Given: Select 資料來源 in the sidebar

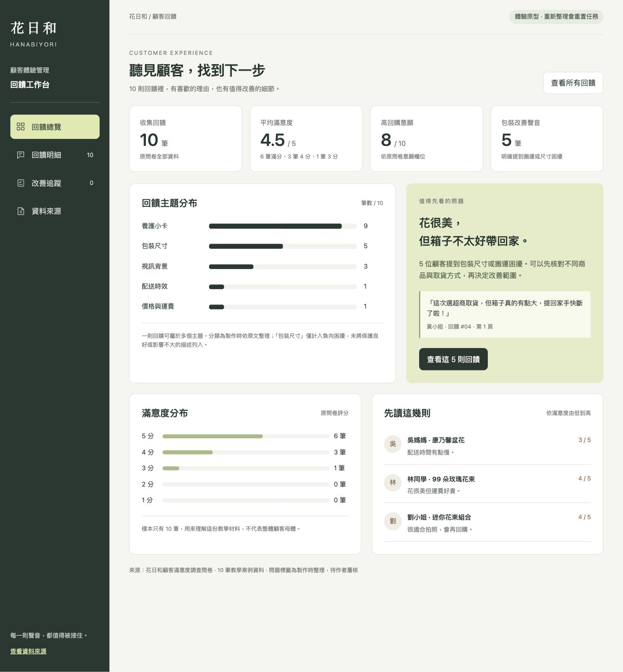Looking at the screenshot, I should click(55, 211).
